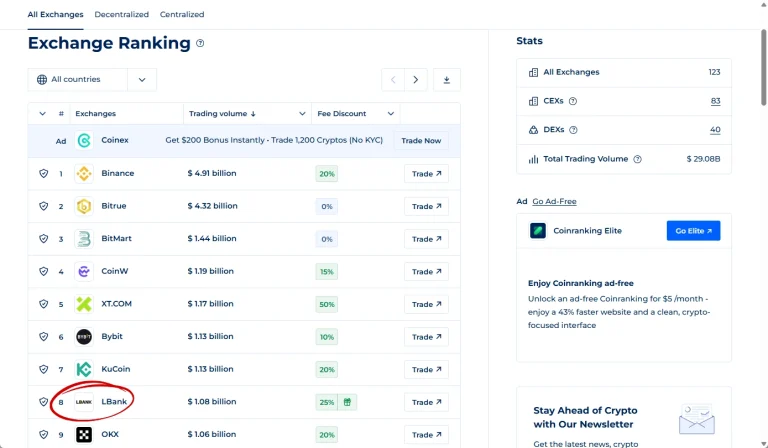Click the Bybit logo icon
768x448 pixels.
[x=84, y=337]
